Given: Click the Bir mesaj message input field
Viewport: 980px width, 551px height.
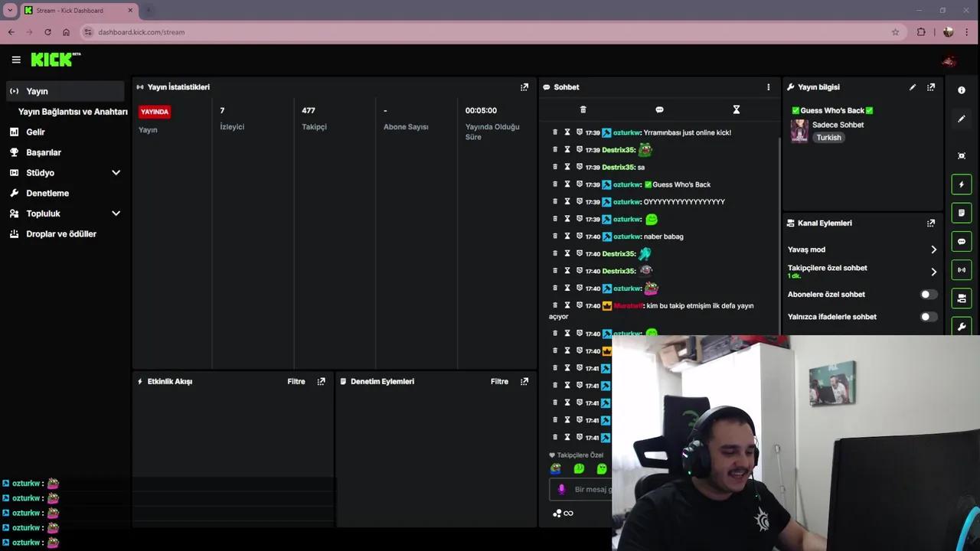Looking at the screenshot, I should tap(605, 489).
